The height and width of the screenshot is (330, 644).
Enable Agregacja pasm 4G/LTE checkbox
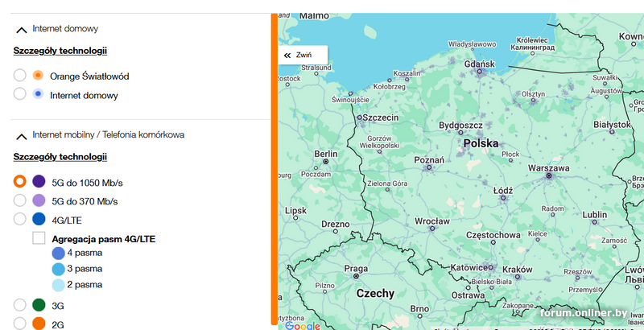[39, 238]
